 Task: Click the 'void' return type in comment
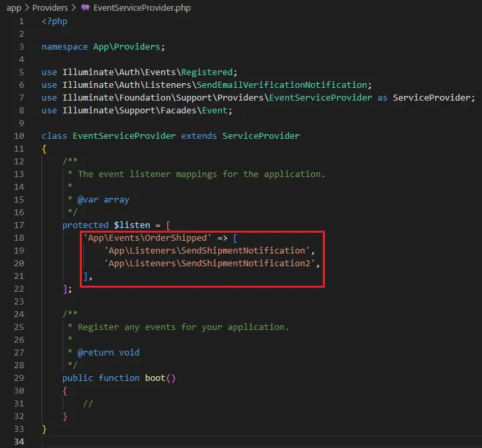[x=129, y=353]
